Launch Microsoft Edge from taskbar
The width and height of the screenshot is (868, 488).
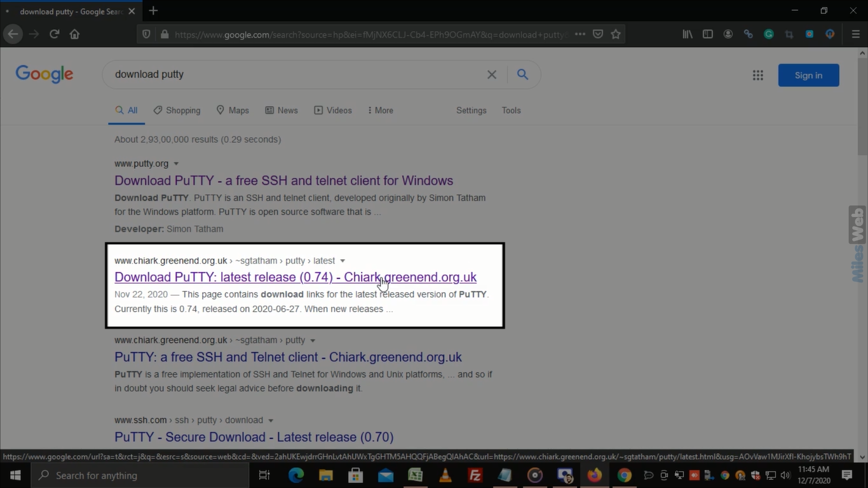296,475
